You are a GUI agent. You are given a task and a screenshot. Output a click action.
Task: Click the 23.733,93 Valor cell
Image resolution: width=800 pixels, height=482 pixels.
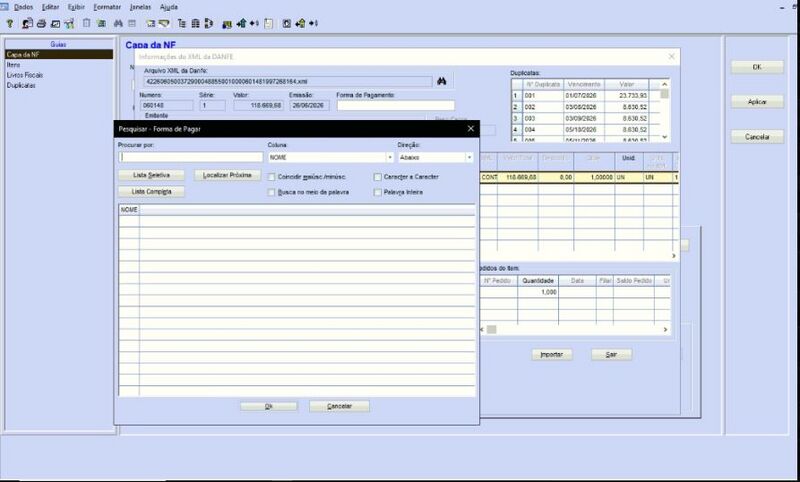pos(627,96)
